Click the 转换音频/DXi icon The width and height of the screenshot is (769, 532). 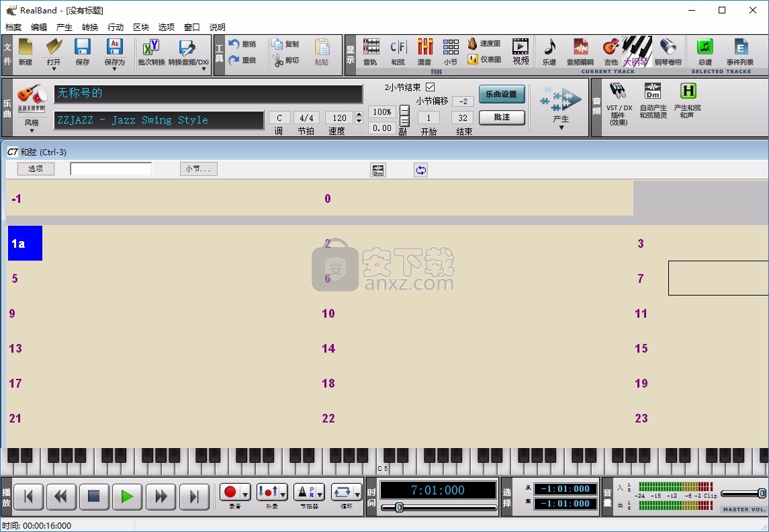pos(187,48)
